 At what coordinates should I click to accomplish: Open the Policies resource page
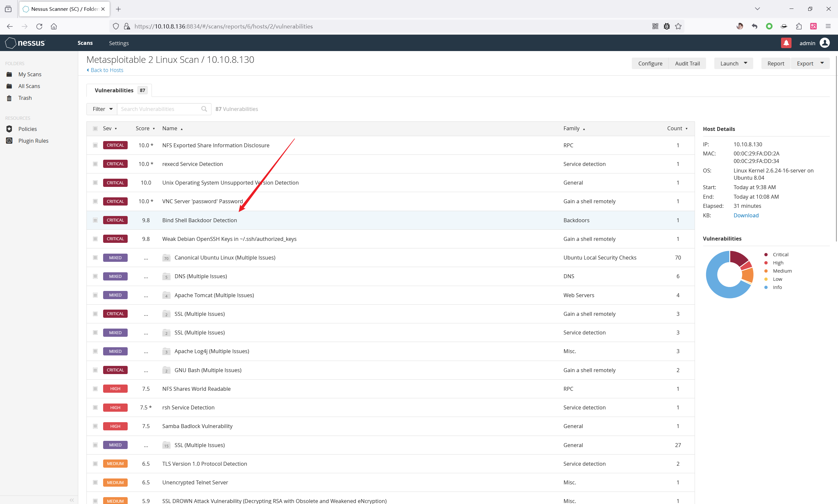pos(27,129)
